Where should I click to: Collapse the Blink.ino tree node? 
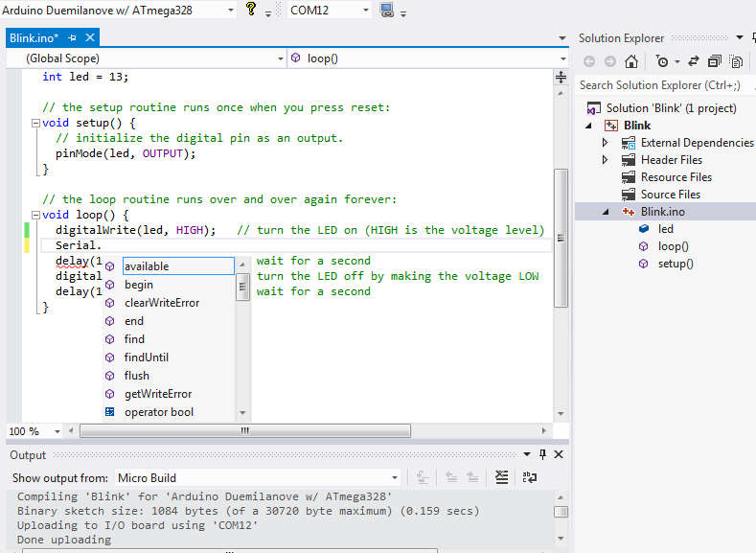(x=606, y=212)
